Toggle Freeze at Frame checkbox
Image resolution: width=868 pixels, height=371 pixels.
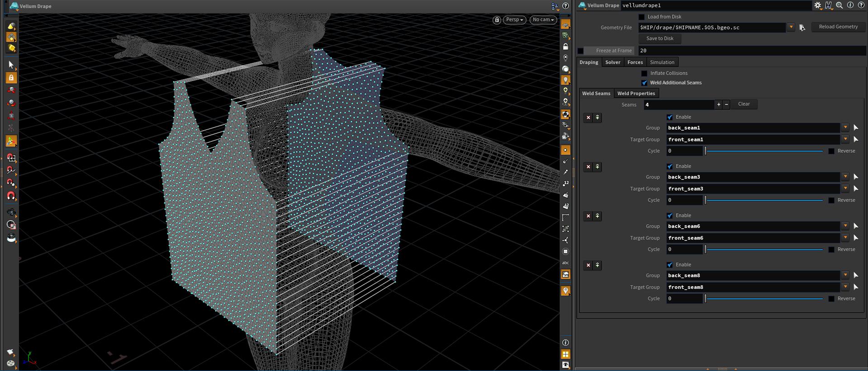pos(581,51)
